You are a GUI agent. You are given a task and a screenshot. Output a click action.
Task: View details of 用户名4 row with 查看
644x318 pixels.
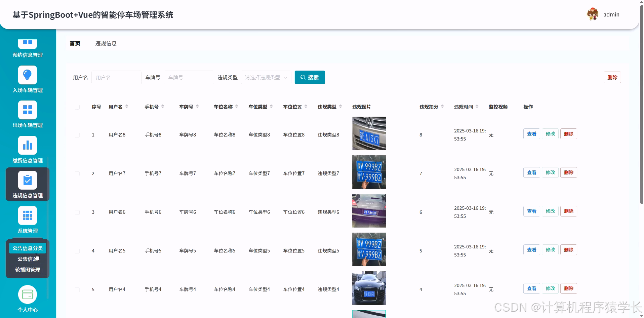pos(532,288)
